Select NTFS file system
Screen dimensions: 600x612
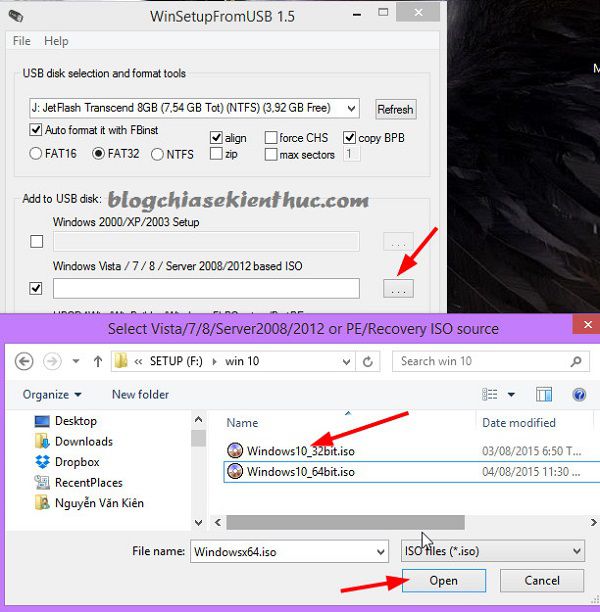pyautogui.click(x=157, y=154)
